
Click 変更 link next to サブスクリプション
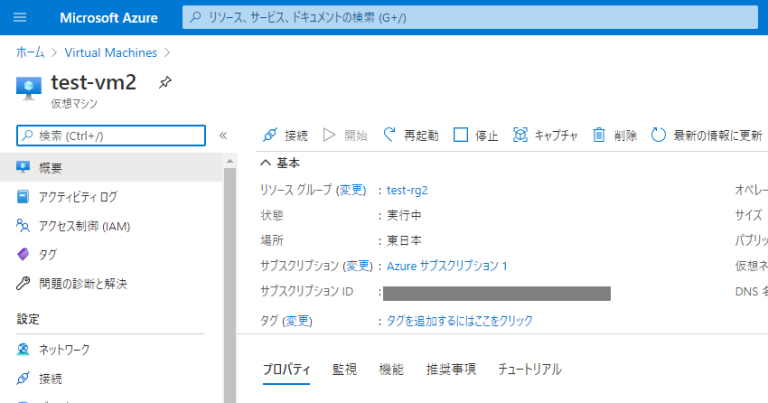(358, 266)
